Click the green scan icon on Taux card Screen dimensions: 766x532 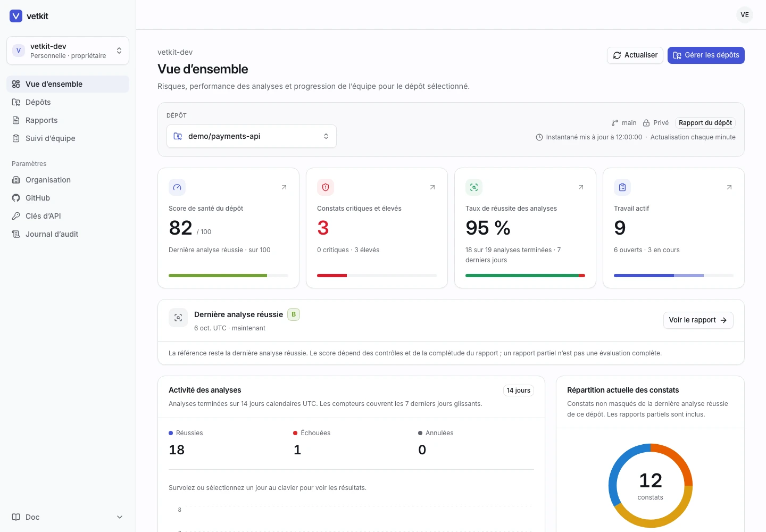click(x=474, y=187)
